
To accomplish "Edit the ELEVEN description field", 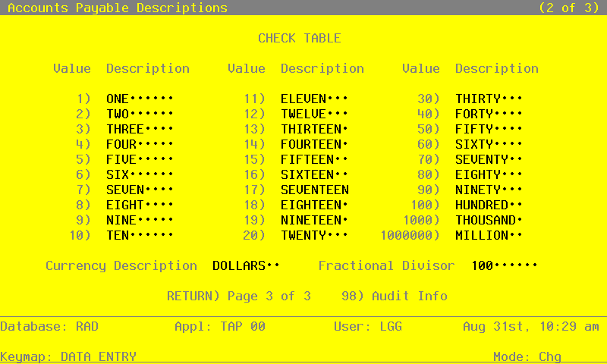I will pos(314,99).
